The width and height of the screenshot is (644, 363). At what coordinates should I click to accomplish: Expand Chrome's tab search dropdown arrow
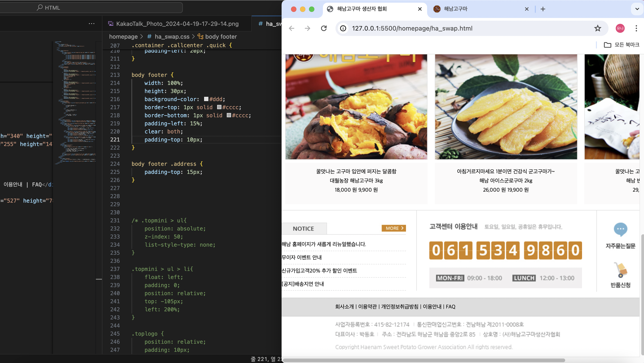[x=637, y=9]
